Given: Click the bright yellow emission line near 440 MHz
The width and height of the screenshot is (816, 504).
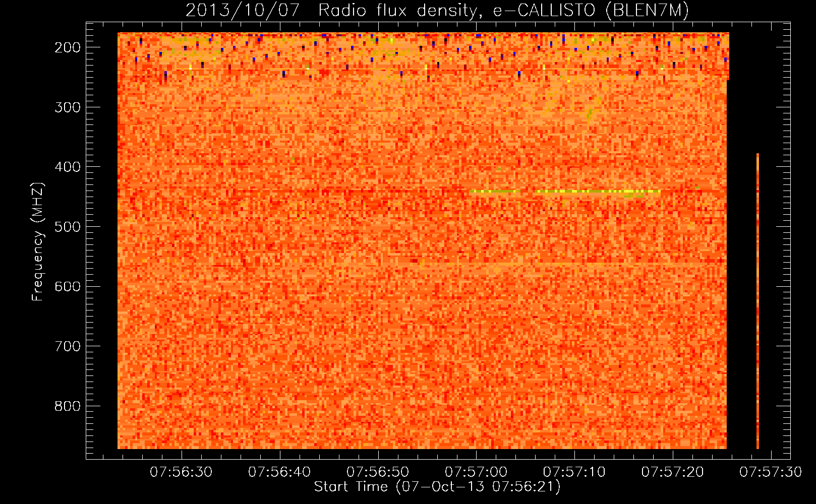Looking at the screenshot, I should (x=565, y=192).
